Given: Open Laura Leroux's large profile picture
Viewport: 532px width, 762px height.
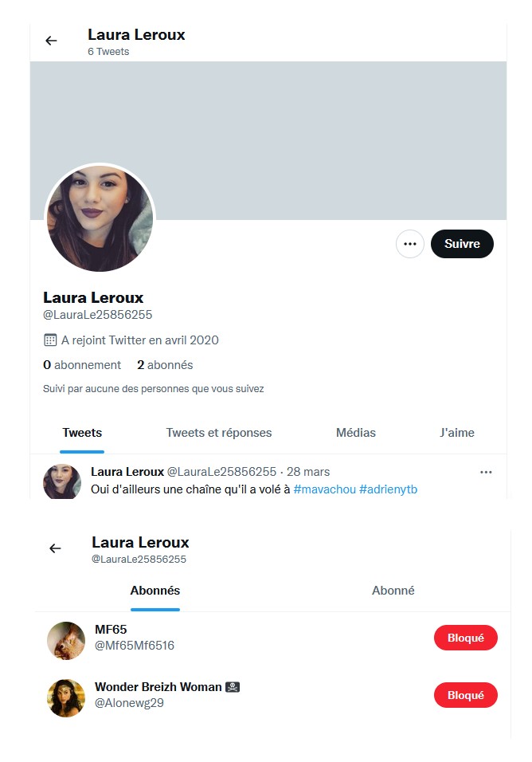Looking at the screenshot, I should tap(100, 218).
